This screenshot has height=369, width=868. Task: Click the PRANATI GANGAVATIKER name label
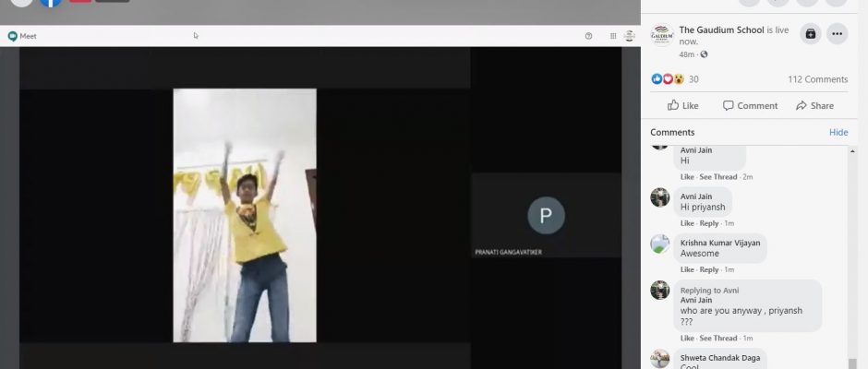[x=508, y=252]
